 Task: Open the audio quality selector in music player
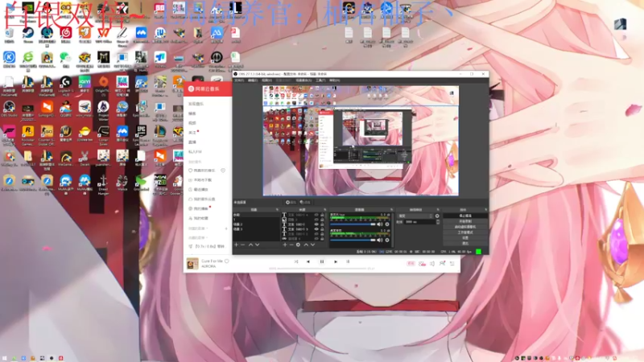[x=411, y=264]
